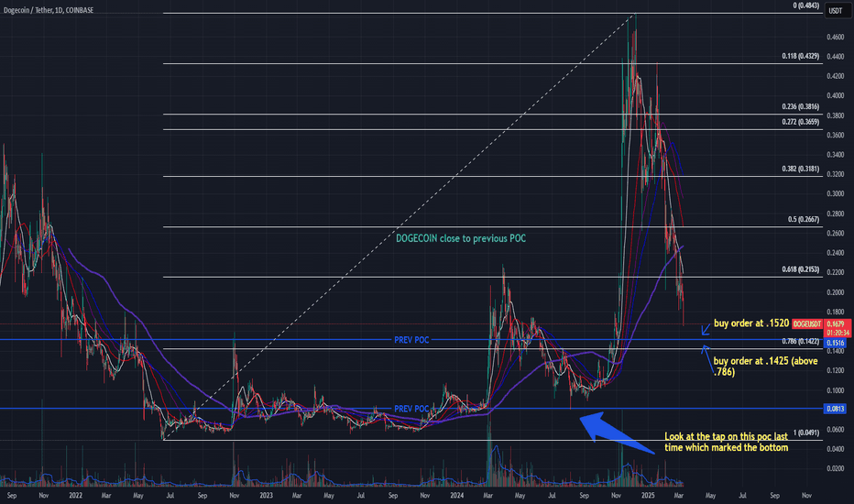Screen dimensions: 854x504
Task: Select the 1 (0.0491) Fibonacci label
Action: pos(806,433)
